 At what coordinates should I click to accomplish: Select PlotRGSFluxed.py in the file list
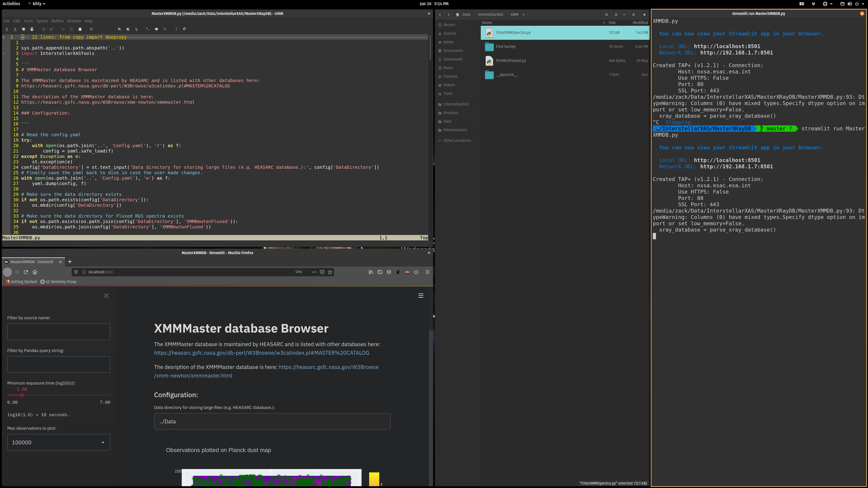[511, 61]
